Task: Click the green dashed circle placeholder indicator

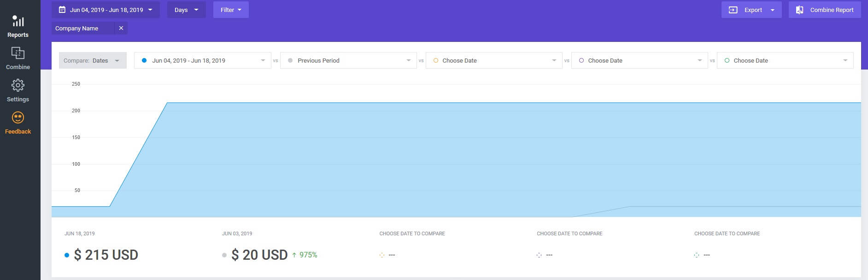Action: 697,255
